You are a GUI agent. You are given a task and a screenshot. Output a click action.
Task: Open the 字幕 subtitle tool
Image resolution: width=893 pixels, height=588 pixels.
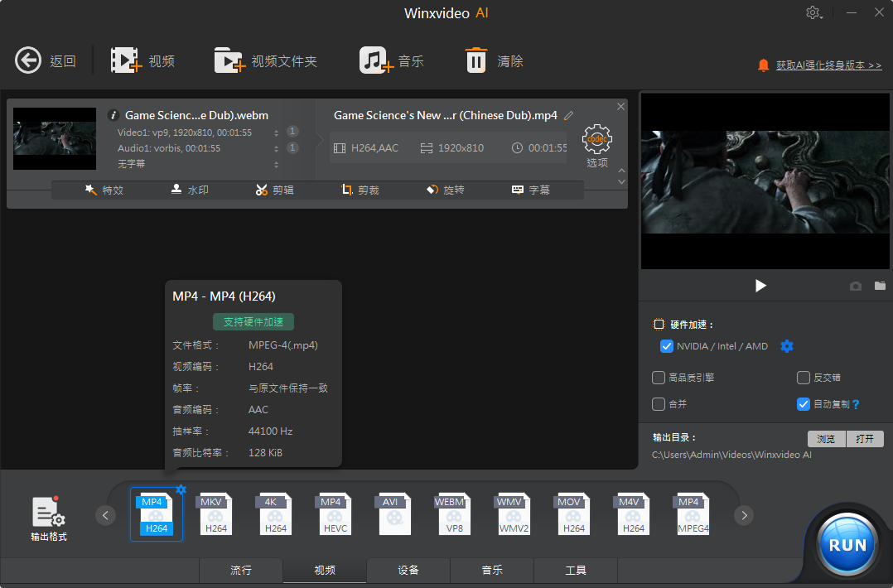[531, 190]
